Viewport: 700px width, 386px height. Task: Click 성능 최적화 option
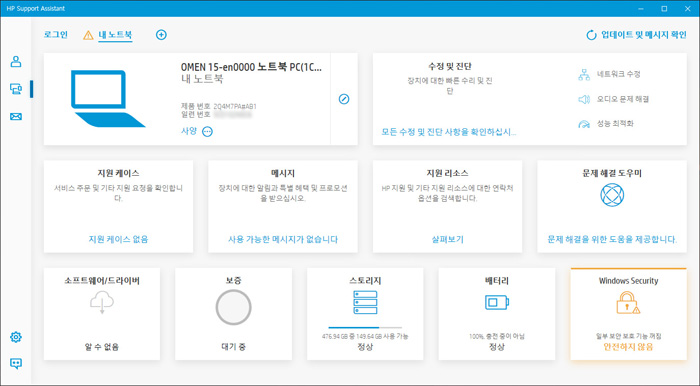tap(615, 124)
